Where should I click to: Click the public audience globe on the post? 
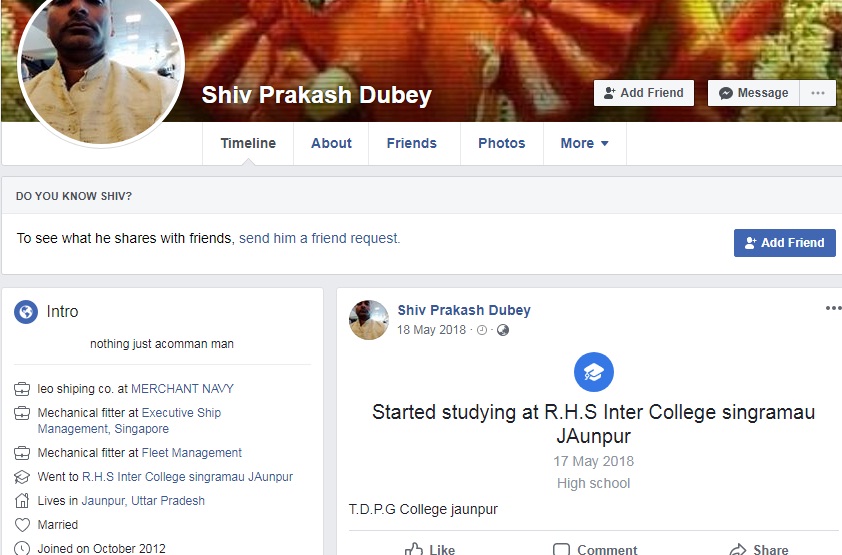pos(503,330)
